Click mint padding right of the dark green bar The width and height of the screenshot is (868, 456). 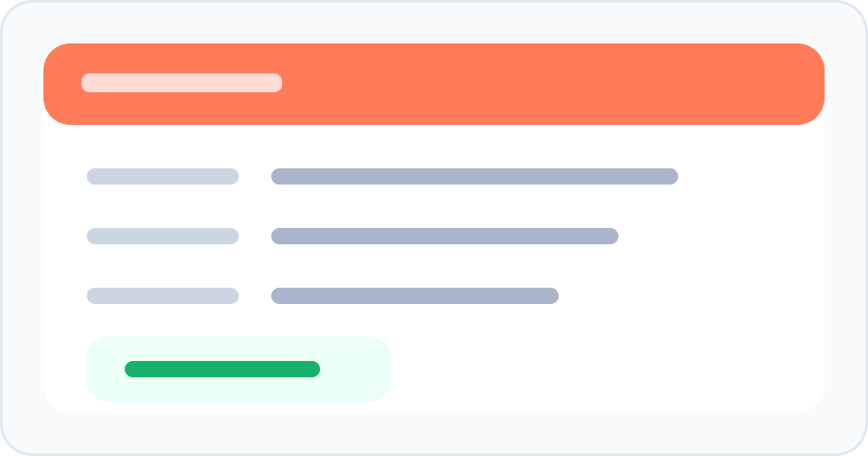(355, 369)
